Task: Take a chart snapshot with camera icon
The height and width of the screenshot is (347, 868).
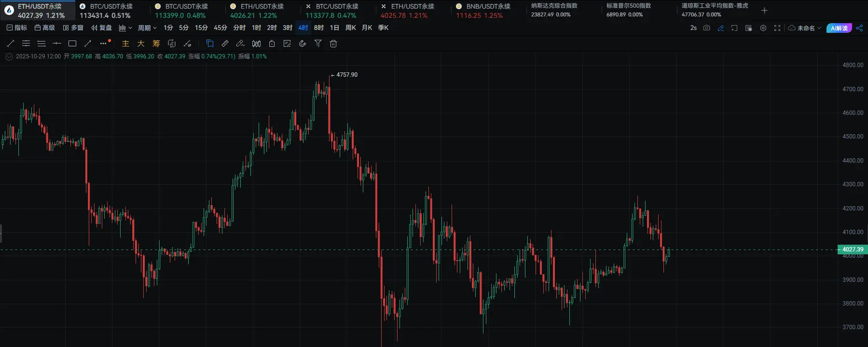Action: [x=706, y=28]
